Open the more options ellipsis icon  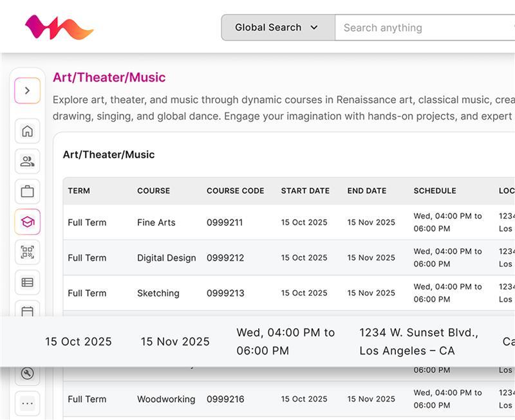pos(27,403)
